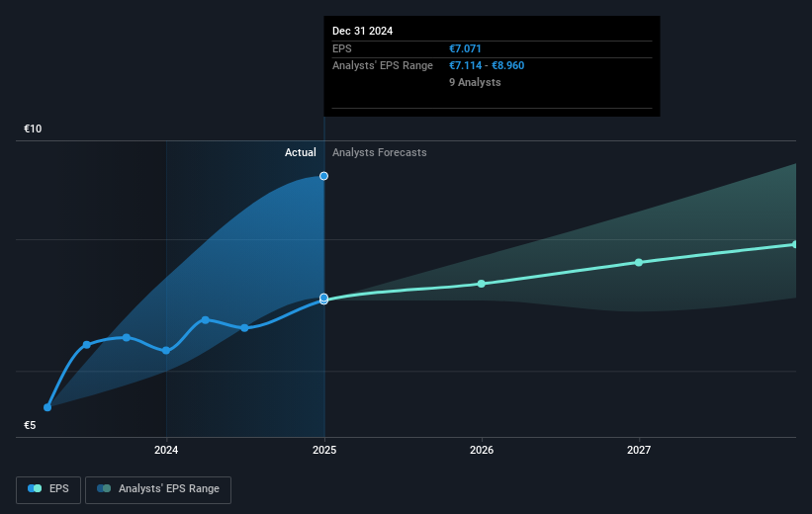Select the second EPS data point in 2023
This screenshot has height=514, width=812.
click(x=86, y=345)
